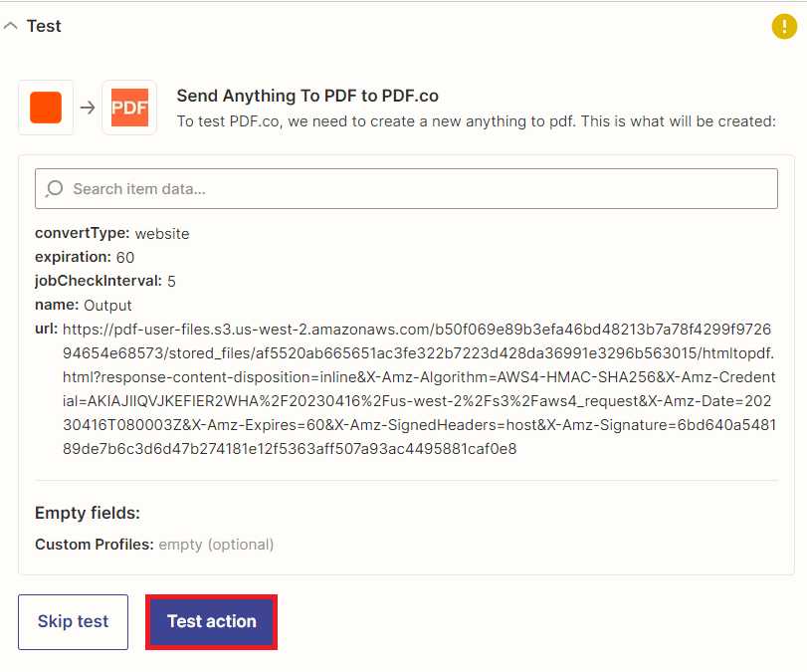Click the convertType value website
Viewport: 807px width, 672px height.
point(162,234)
